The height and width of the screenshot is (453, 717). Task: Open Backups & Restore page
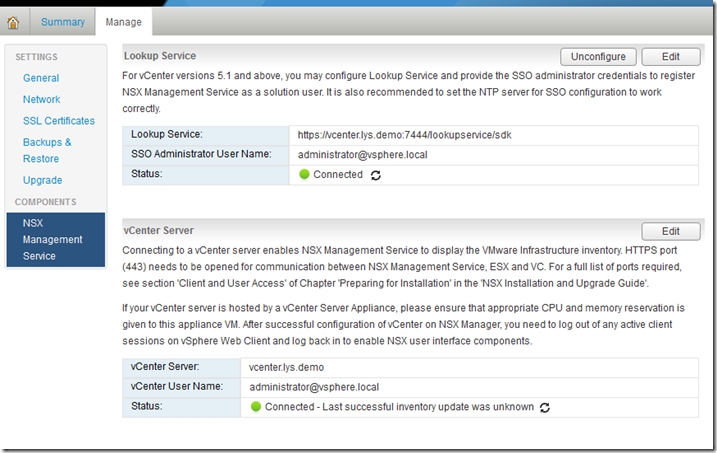pos(47,150)
